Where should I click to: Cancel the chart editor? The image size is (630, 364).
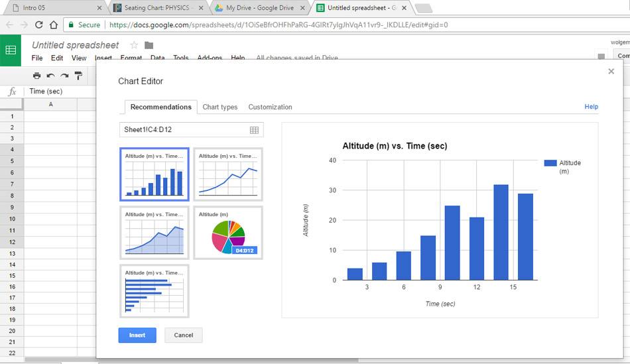pos(183,335)
